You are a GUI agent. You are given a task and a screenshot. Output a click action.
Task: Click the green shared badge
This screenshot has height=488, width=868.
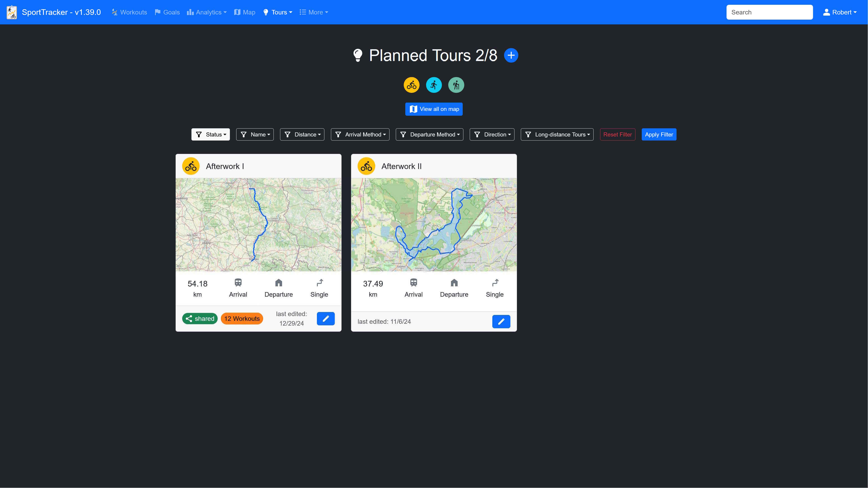click(x=200, y=319)
